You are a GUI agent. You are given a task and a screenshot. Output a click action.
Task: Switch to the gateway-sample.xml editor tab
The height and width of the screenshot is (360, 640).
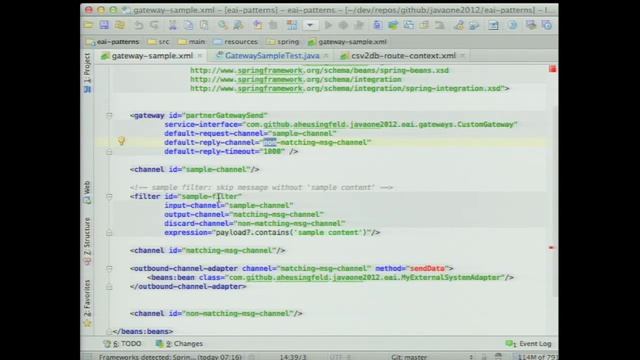coord(152,56)
